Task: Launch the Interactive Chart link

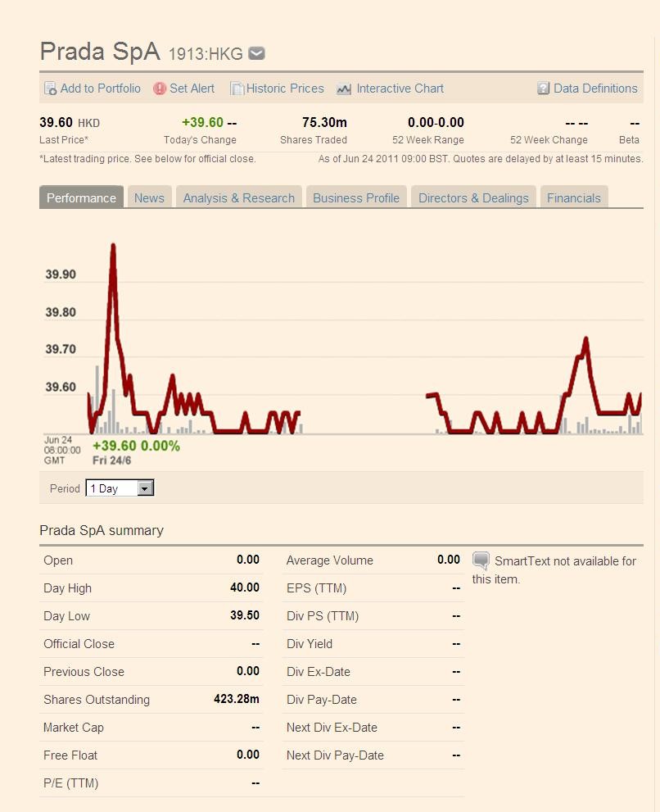Action: point(400,88)
